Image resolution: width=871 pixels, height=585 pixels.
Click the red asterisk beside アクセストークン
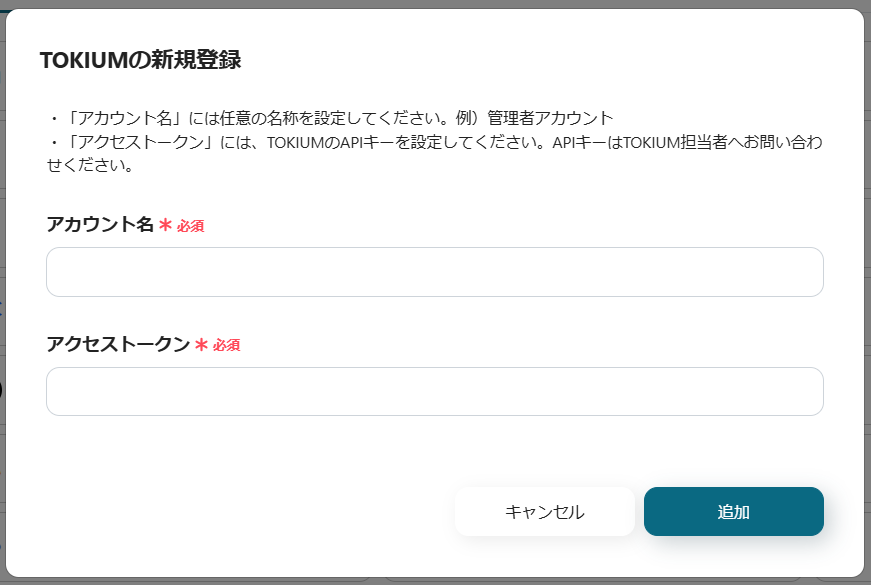pos(201,346)
